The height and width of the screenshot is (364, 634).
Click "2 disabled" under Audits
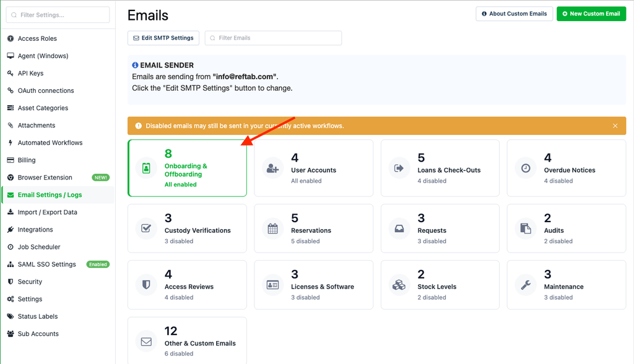(558, 241)
